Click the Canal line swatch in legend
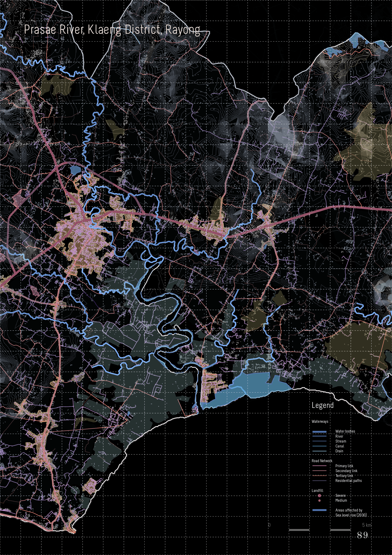 tap(319, 446)
